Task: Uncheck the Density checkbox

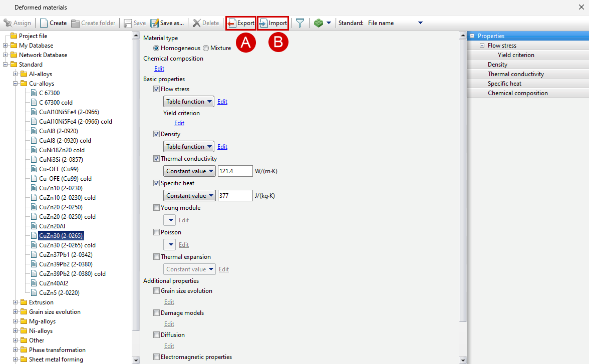Action: tap(157, 134)
